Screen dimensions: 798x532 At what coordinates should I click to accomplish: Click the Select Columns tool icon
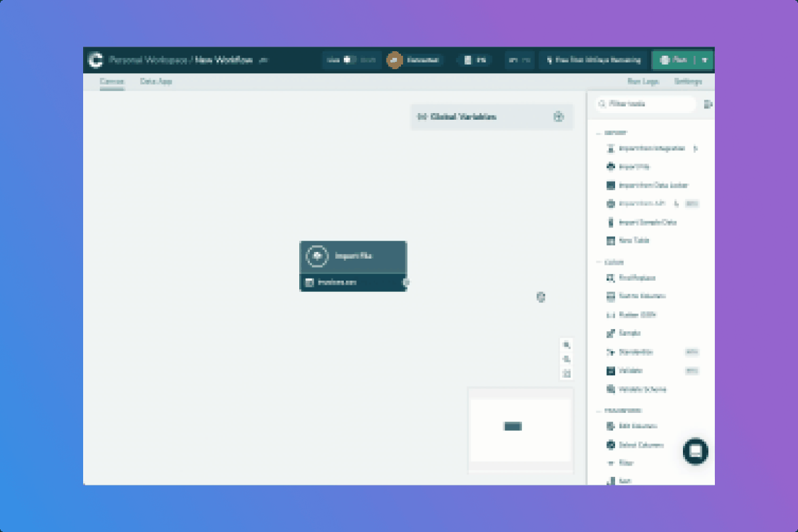click(610, 445)
